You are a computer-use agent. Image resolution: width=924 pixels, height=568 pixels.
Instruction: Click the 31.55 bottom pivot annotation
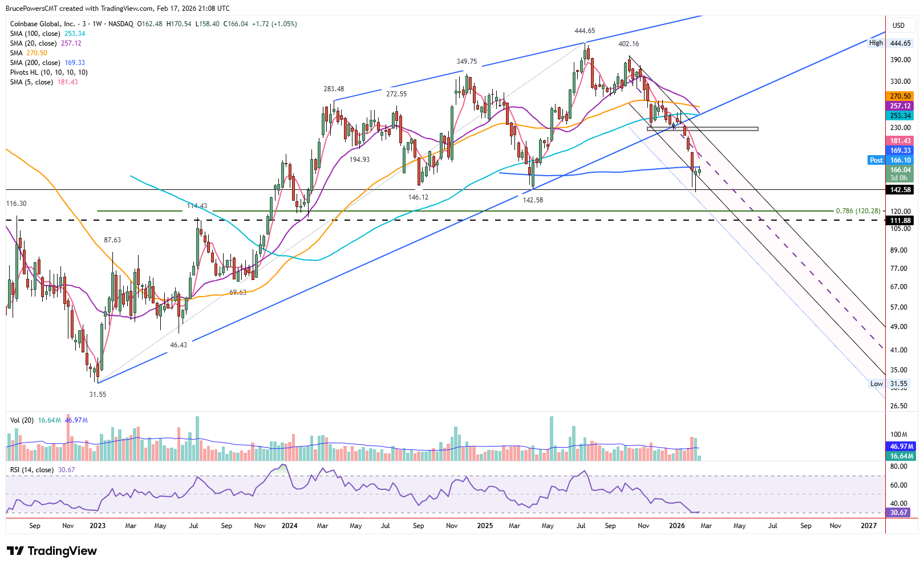click(x=98, y=395)
